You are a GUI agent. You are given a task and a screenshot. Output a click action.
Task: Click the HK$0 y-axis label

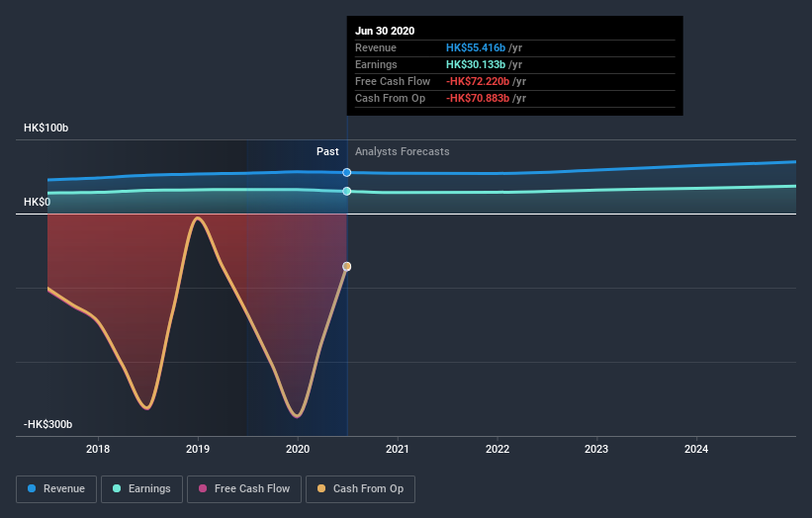37,202
